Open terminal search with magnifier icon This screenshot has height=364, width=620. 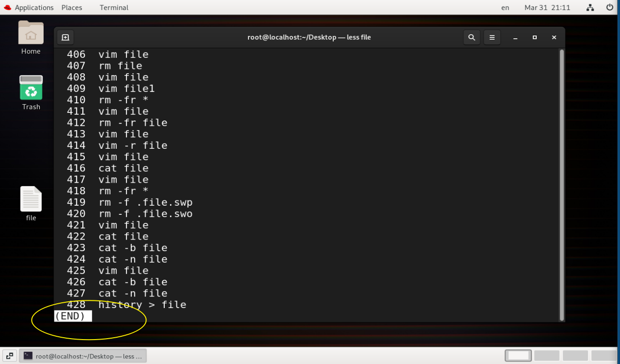(x=472, y=37)
